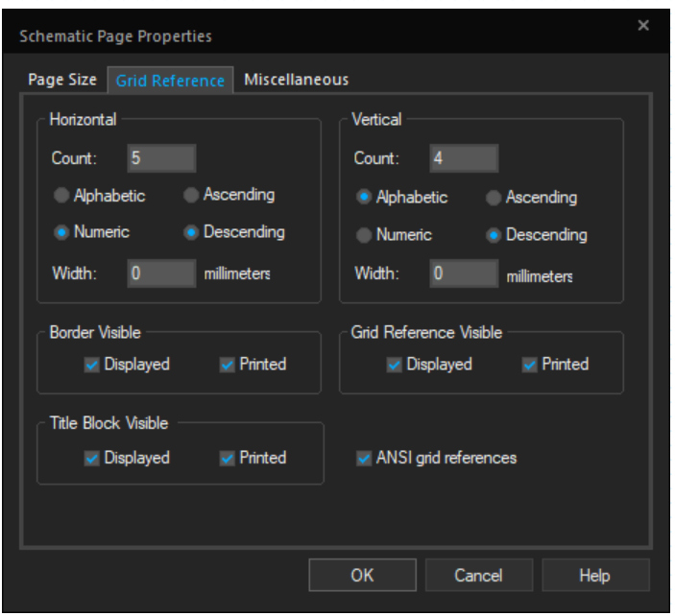Select Vertical Descending radio button
Screen dimensions: 675x616
(494, 235)
